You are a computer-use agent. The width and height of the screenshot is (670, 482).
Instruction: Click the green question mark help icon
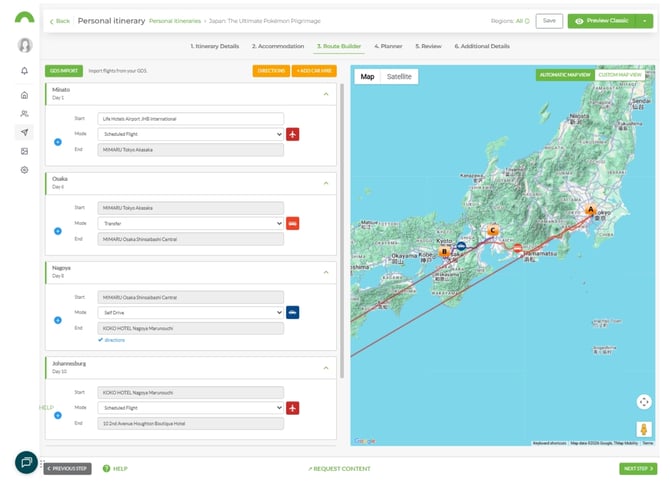point(106,469)
